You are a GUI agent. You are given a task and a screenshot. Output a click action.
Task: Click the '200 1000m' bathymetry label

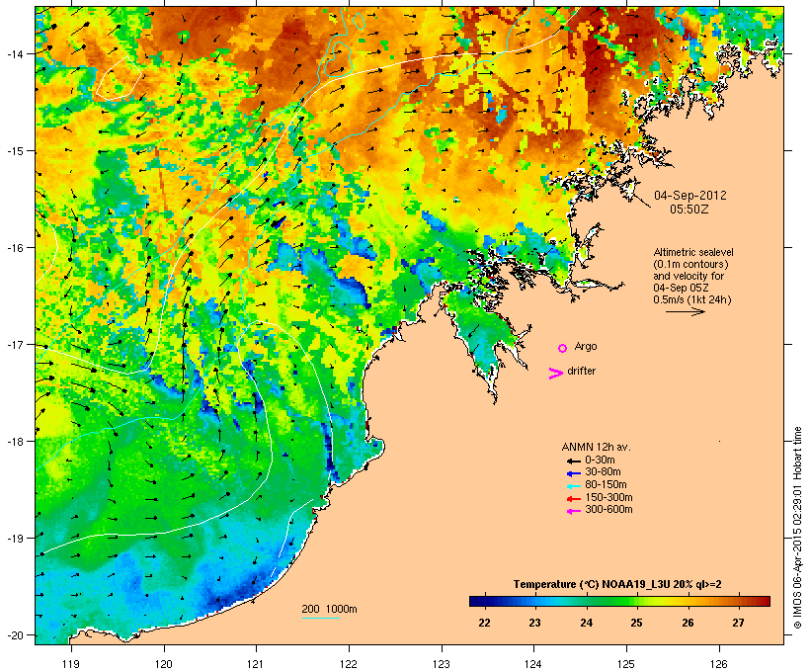(329, 609)
